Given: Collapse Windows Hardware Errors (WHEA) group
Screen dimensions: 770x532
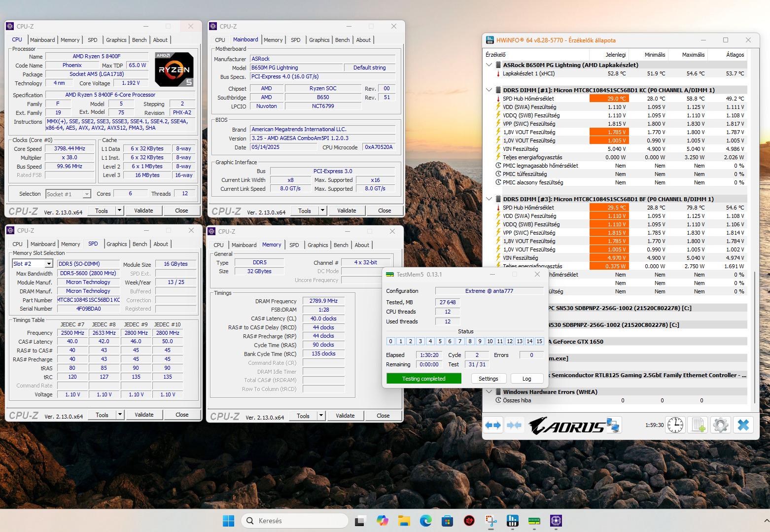Looking at the screenshot, I should (489, 391).
